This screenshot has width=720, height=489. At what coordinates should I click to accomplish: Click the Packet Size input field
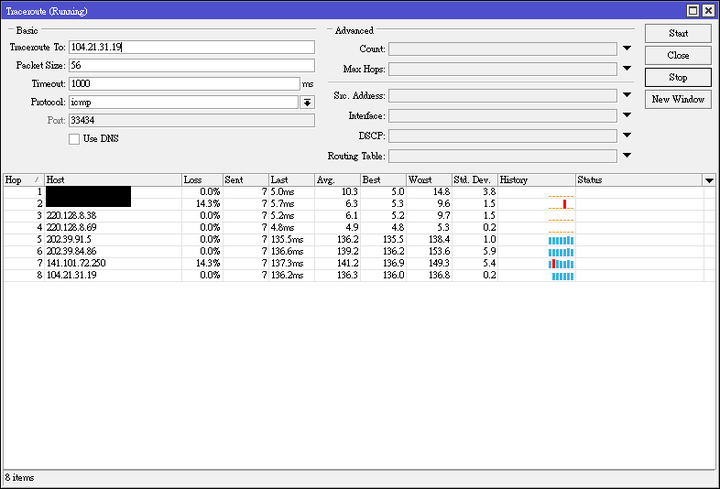click(192, 66)
